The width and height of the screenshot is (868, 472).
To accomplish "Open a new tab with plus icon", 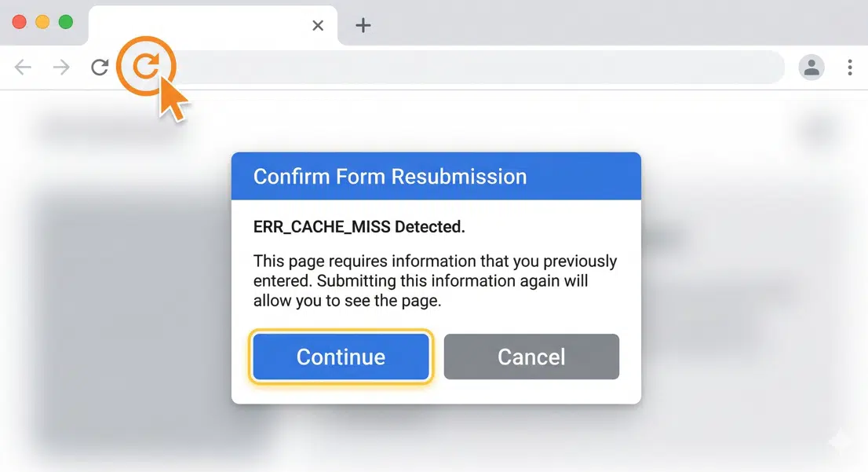I will click(363, 25).
